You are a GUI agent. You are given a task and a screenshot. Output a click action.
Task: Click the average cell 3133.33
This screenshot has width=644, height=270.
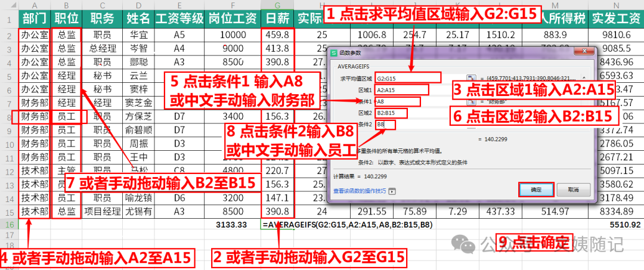click(233, 225)
